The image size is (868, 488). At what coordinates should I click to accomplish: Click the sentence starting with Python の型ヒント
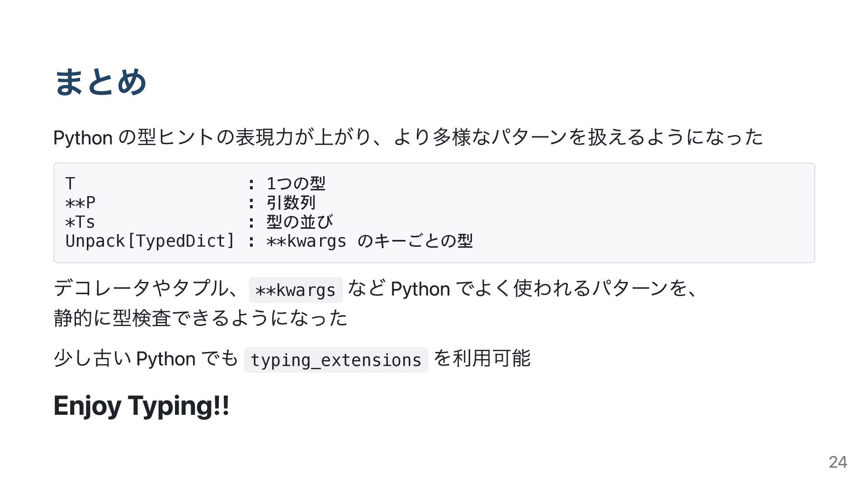pyautogui.click(x=408, y=137)
